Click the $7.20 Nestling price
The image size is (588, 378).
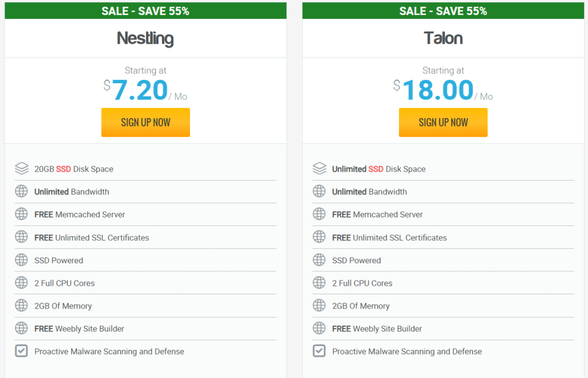tap(140, 91)
